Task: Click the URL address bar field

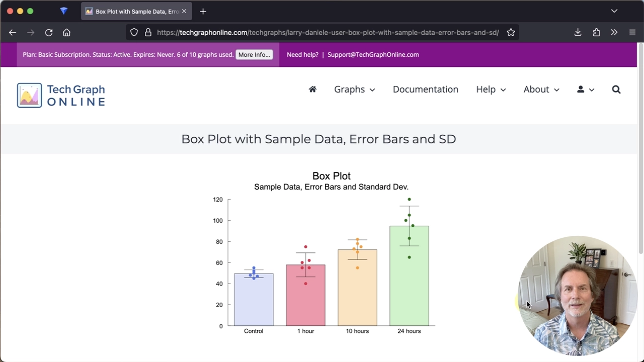Action: 327,33
